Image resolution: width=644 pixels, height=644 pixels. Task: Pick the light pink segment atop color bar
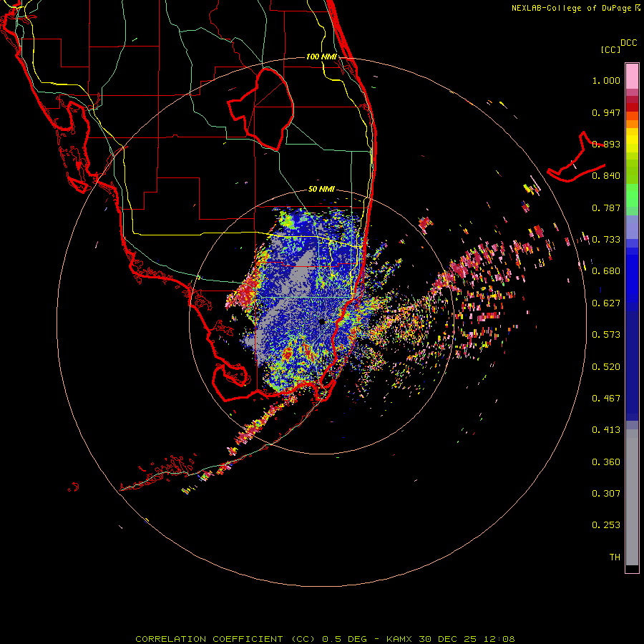632,77
